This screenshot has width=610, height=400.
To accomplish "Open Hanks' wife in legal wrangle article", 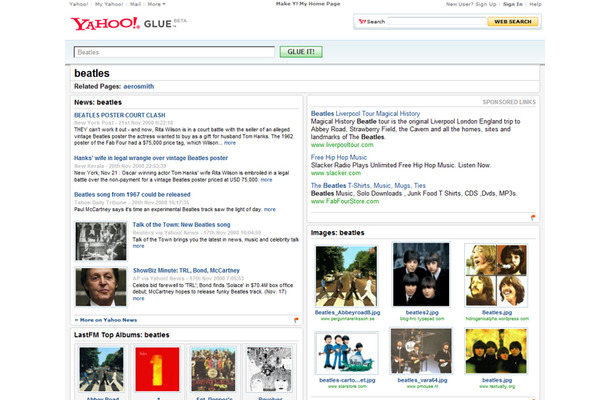I will (x=151, y=158).
